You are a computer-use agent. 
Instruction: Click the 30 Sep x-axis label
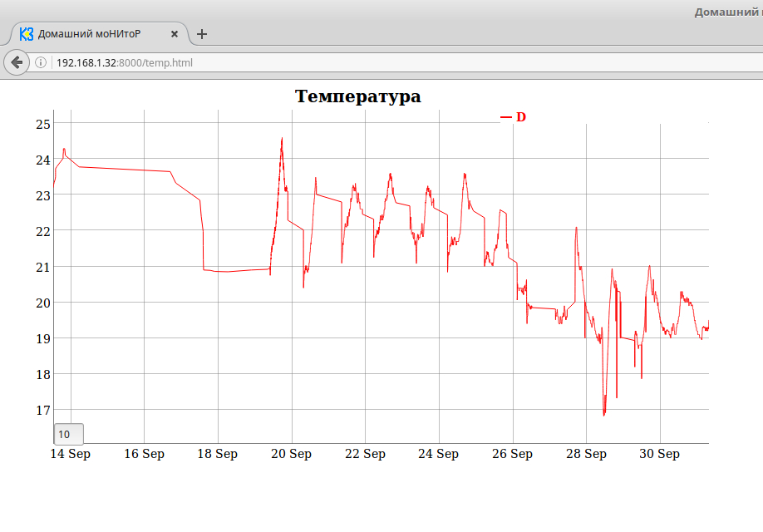[659, 454]
